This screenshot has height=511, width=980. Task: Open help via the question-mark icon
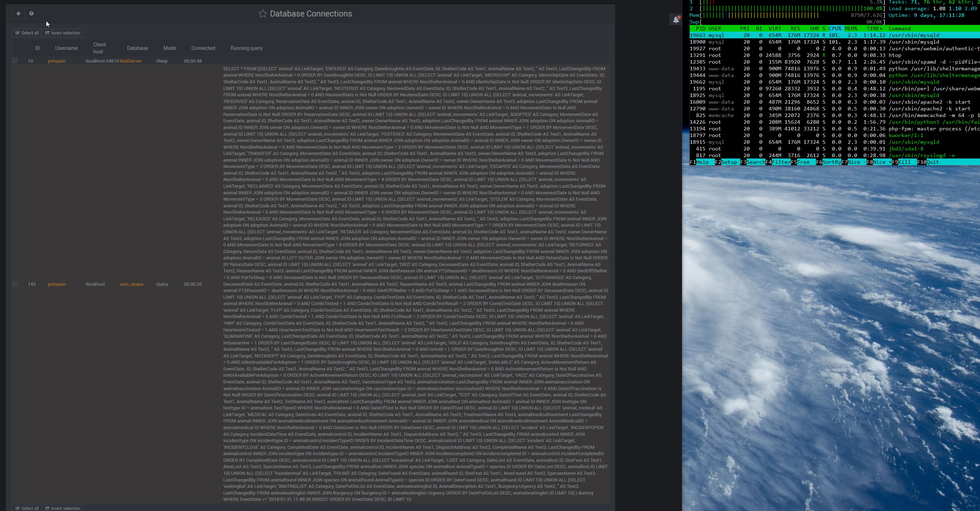32,13
